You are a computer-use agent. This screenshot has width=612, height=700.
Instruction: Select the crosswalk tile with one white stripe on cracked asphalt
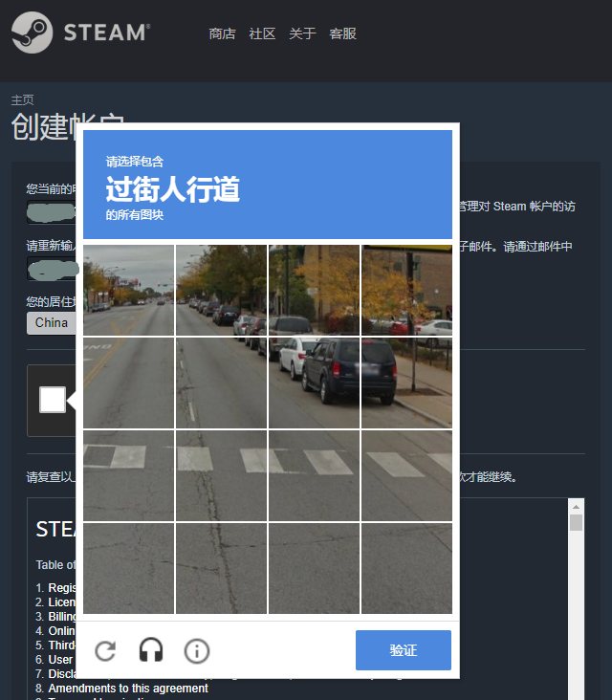click(x=222, y=476)
